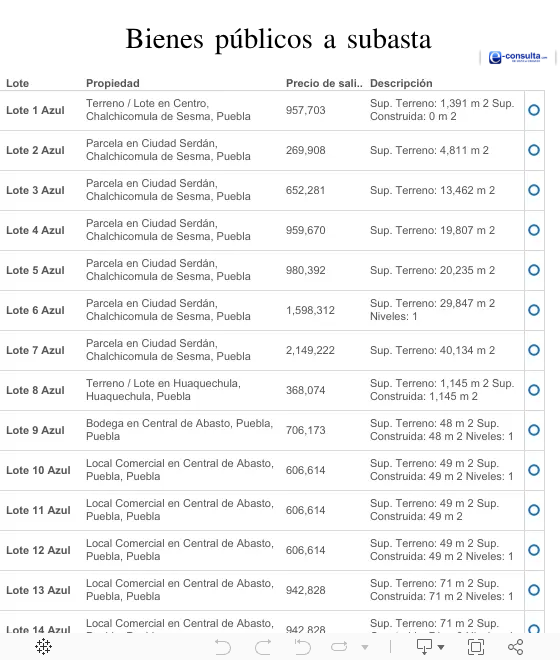Click the Revert icon in bottom toolbar
This screenshot has width=560, height=660.
(x=302, y=647)
